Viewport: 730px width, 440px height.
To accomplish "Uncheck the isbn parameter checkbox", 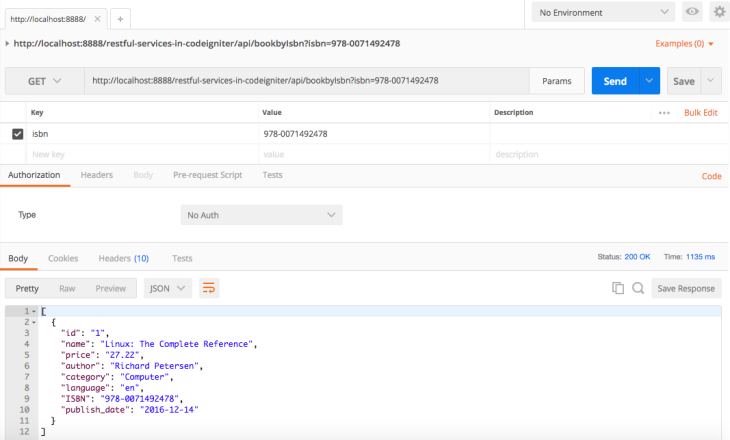I will (x=18, y=134).
